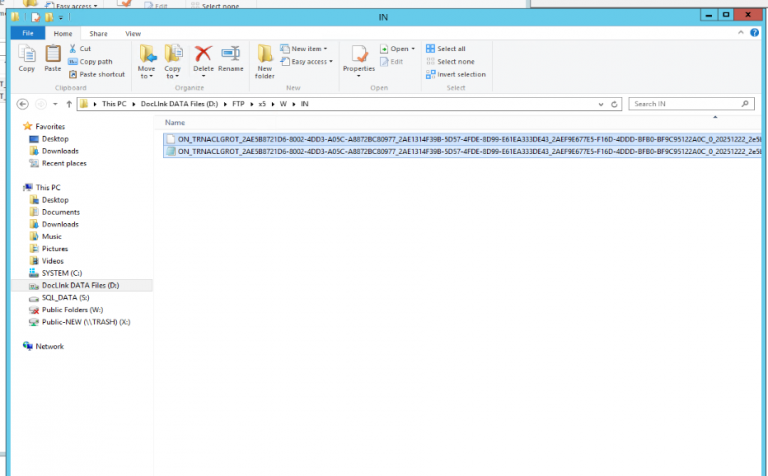This screenshot has height=476, width=768.
Task: Open Recent places
Action: (x=64, y=163)
